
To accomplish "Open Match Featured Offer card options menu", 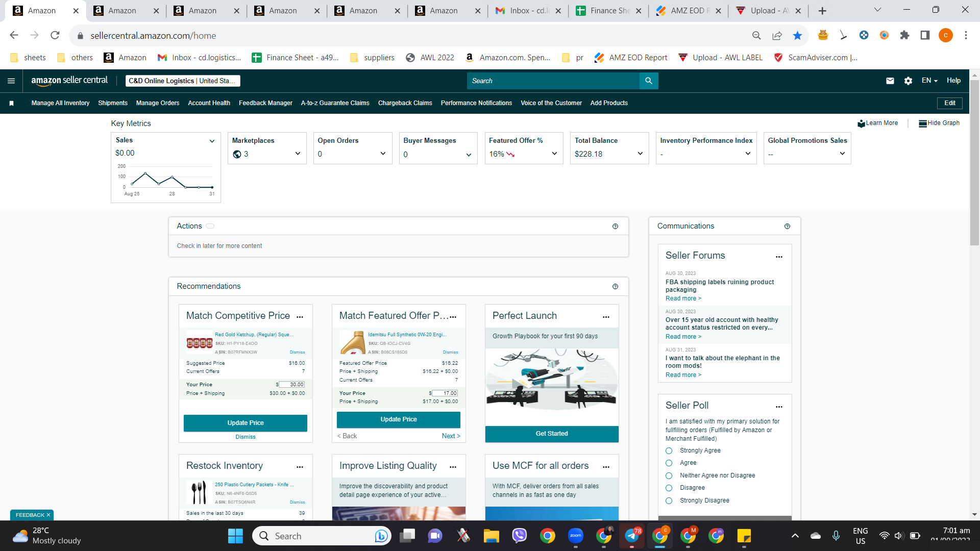I will tap(453, 317).
